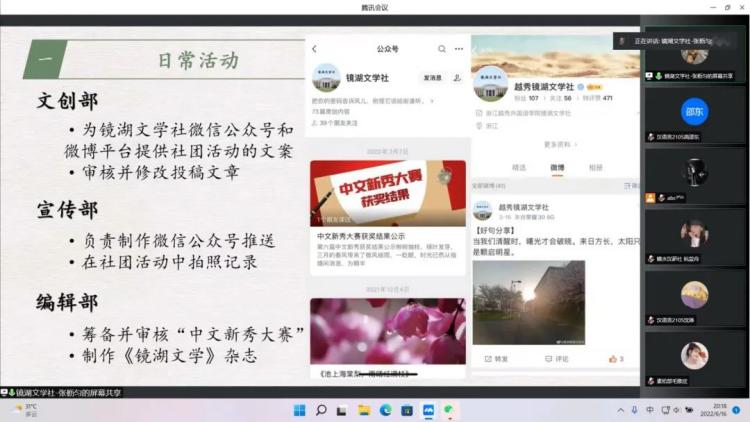
Task: Open the three-dot menu on 公众号 page
Action: [459, 49]
